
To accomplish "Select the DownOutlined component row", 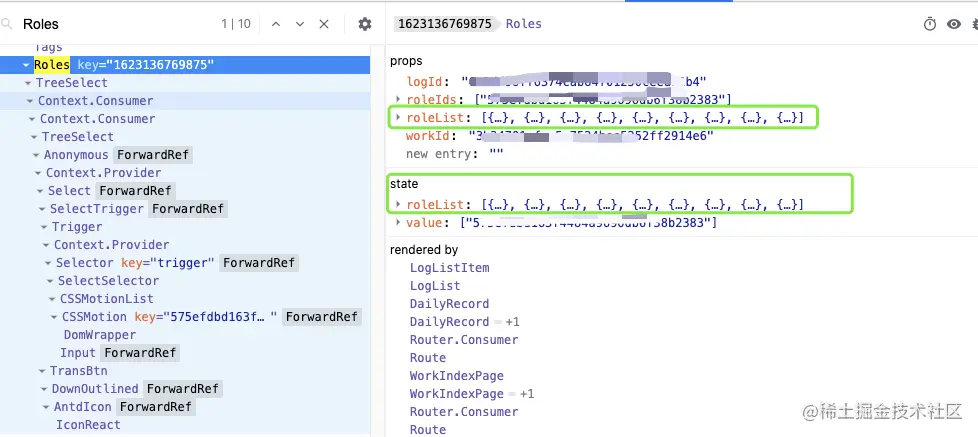I will (x=185, y=389).
